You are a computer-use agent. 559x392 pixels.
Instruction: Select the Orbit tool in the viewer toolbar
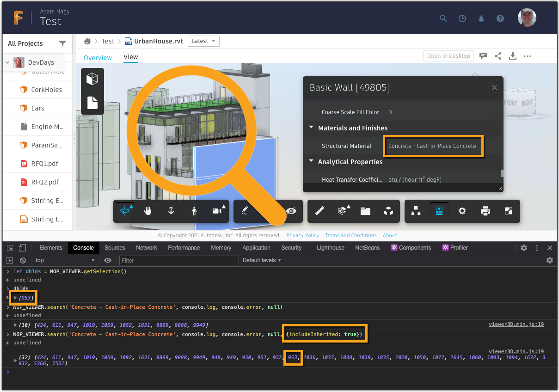[125, 211]
